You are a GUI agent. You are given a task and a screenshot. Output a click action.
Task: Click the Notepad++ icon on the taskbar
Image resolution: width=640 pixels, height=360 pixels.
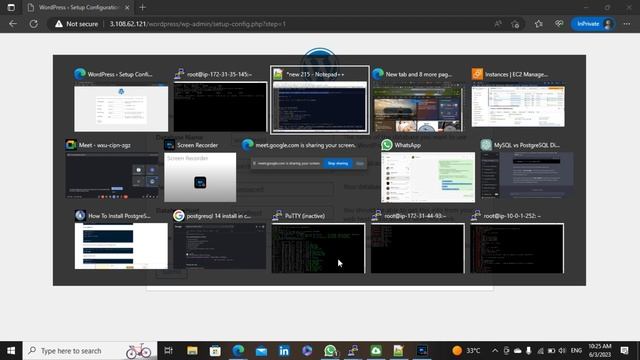point(399,351)
